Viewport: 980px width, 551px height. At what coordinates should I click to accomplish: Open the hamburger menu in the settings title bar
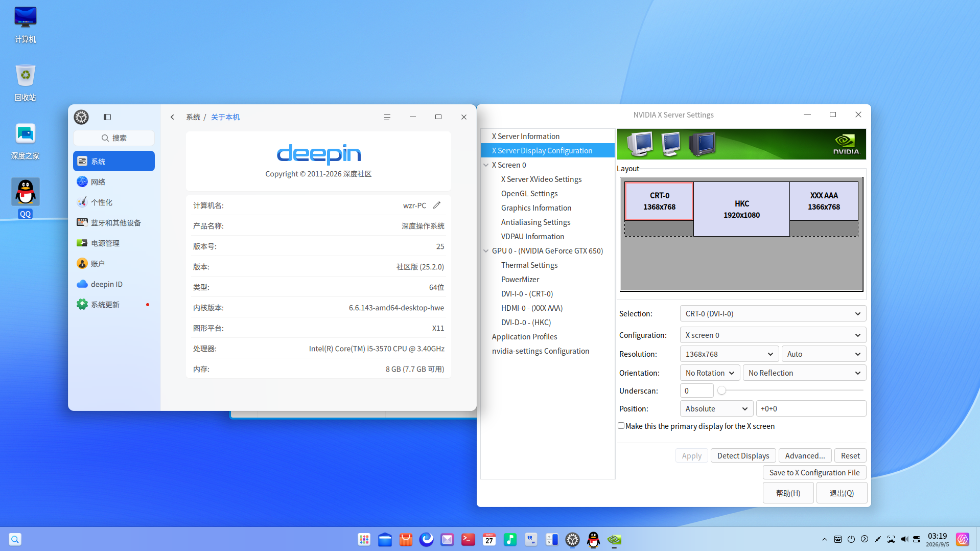387,117
